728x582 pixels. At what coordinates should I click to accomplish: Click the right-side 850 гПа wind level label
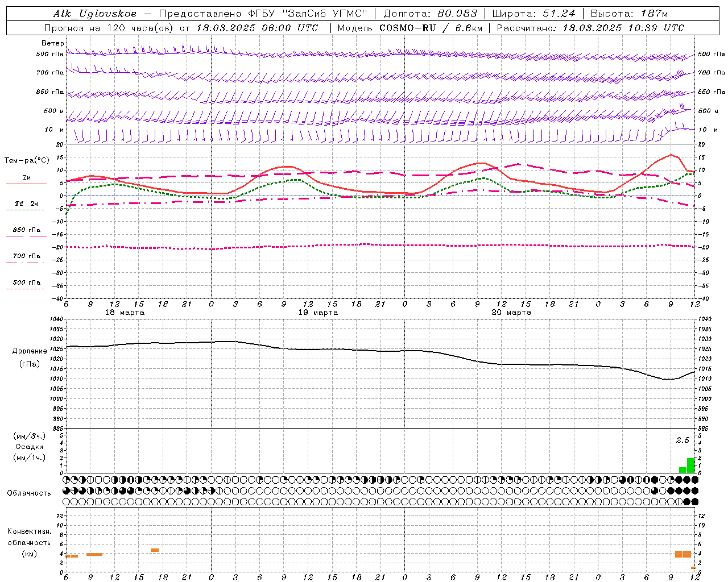pos(712,92)
